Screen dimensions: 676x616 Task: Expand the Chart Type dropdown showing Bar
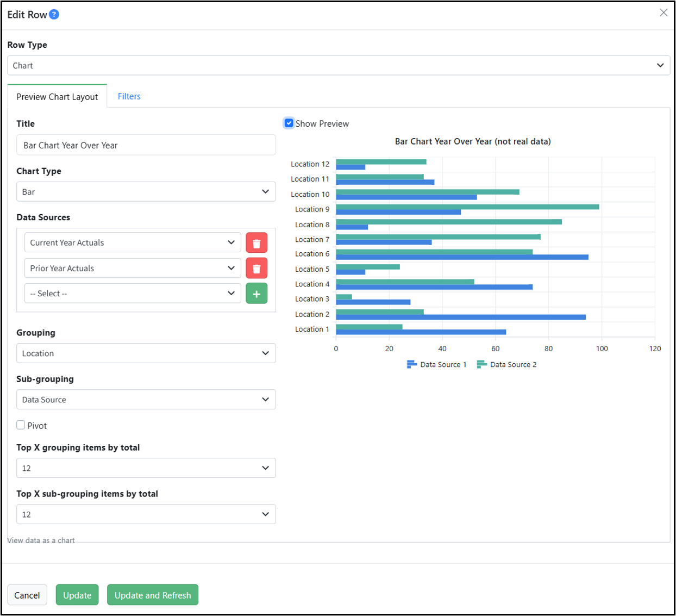pyautogui.click(x=146, y=191)
